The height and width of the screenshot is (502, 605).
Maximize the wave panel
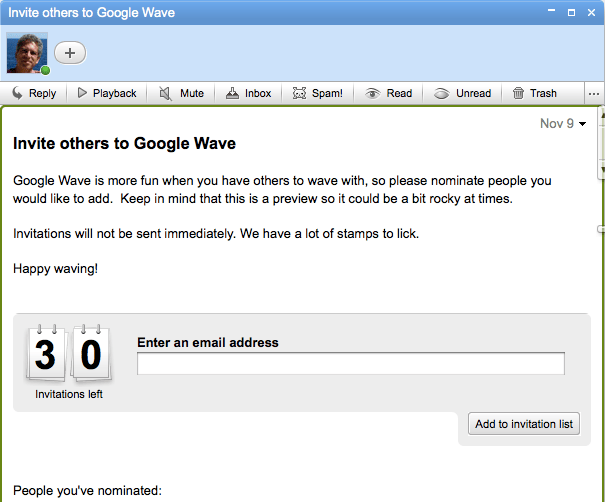[571, 12]
